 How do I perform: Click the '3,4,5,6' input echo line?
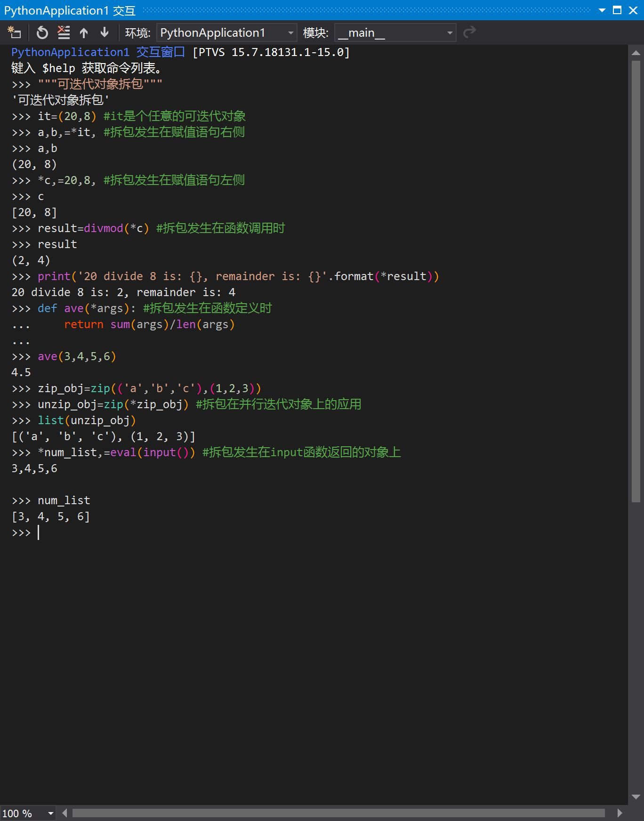pos(34,468)
